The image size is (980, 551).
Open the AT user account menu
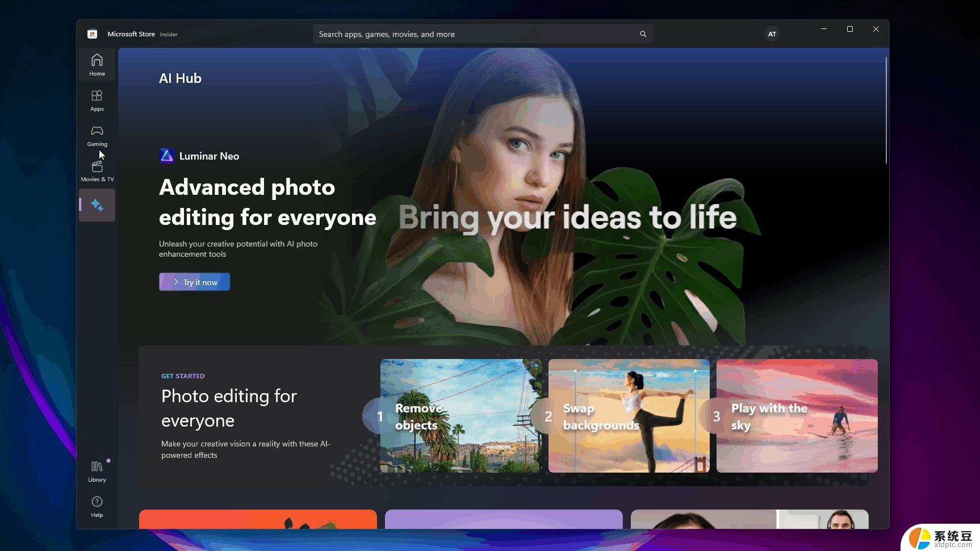click(772, 34)
